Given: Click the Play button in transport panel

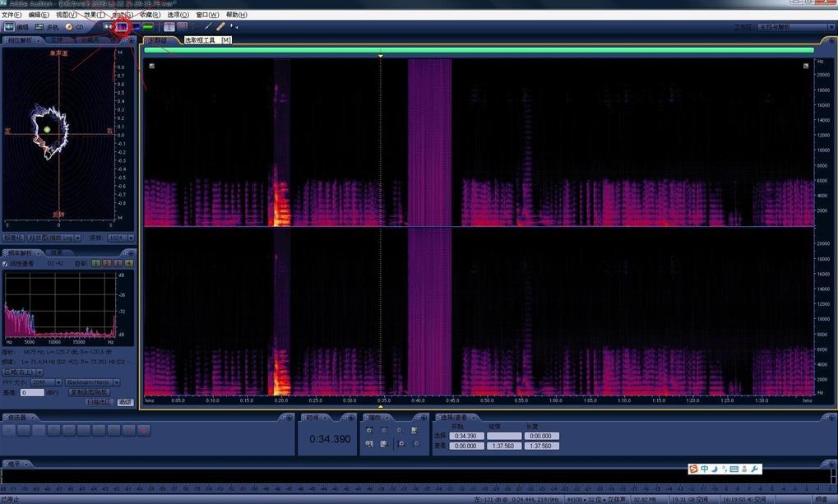Looking at the screenshot, I should 24,430.
